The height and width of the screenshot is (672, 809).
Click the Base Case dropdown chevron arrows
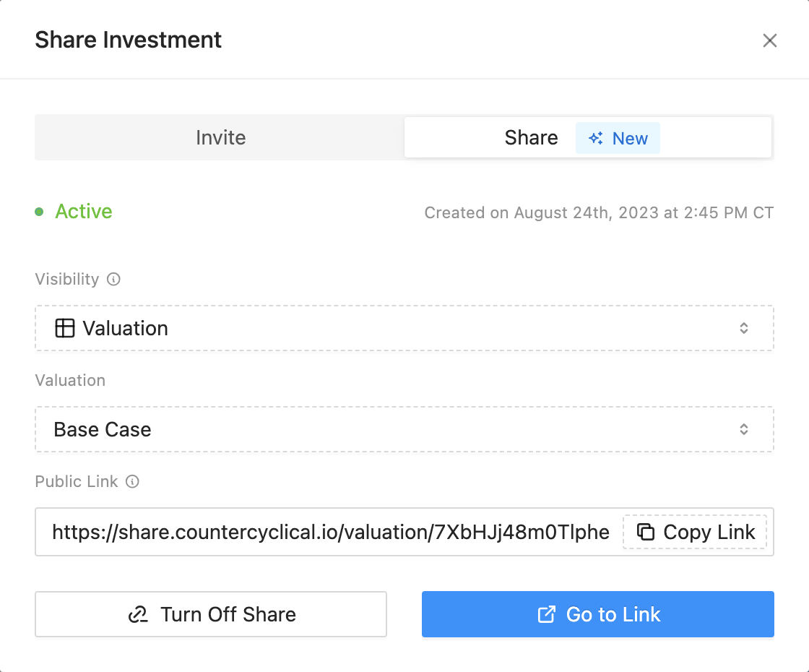point(744,429)
